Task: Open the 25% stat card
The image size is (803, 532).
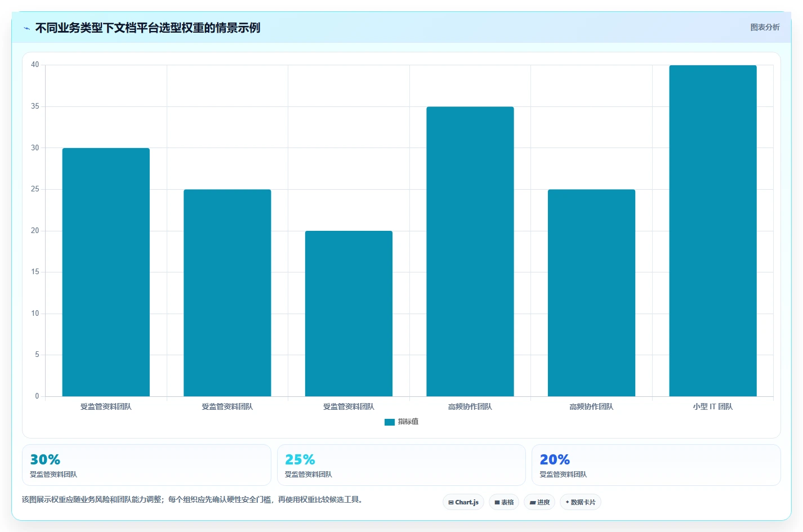Action: [401, 465]
